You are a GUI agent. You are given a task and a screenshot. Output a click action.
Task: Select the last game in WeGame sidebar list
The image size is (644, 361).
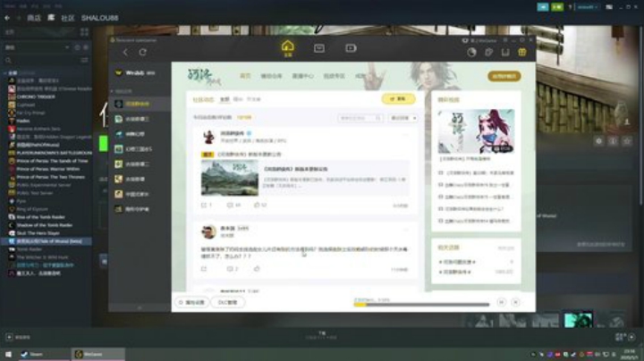(140, 209)
